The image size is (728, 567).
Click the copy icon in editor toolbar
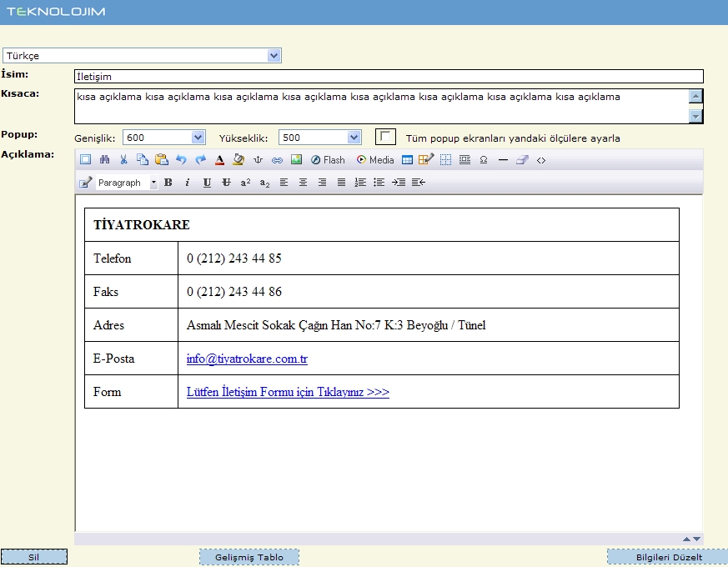[x=143, y=160]
